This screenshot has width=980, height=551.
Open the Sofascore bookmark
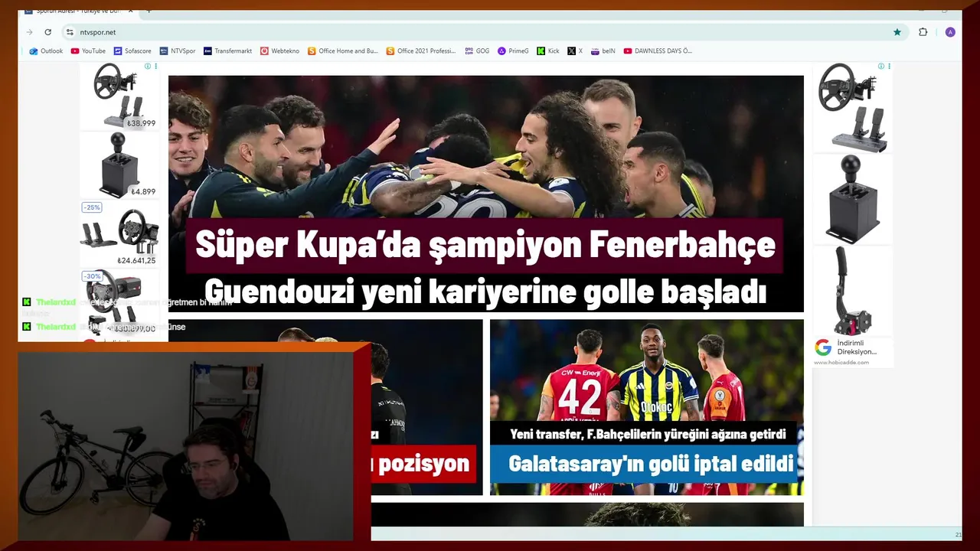[133, 51]
